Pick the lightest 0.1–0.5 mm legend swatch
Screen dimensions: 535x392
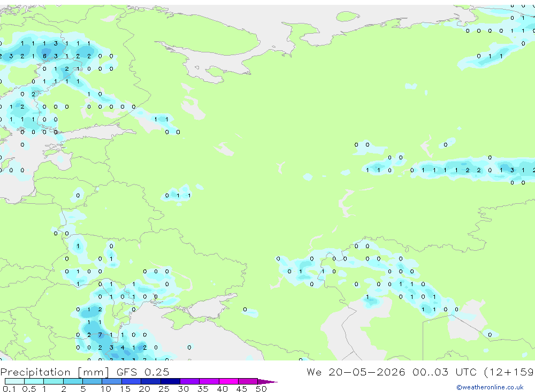click(14, 381)
